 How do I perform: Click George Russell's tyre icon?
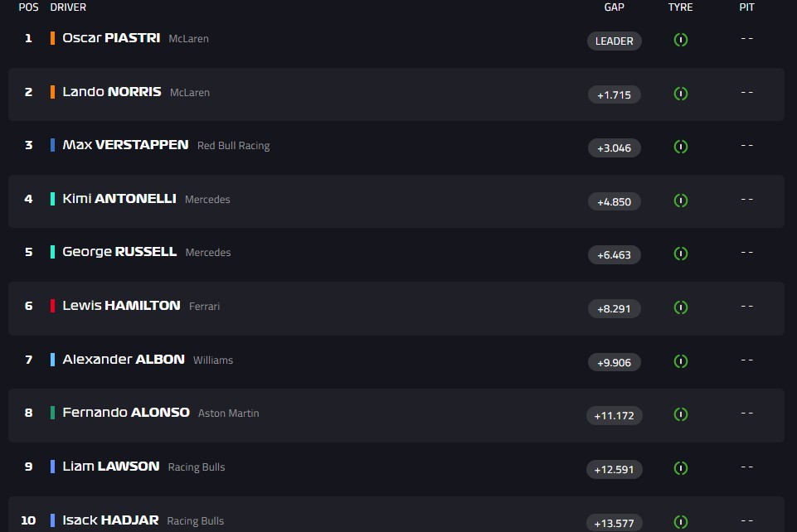[x=681, y=254]
